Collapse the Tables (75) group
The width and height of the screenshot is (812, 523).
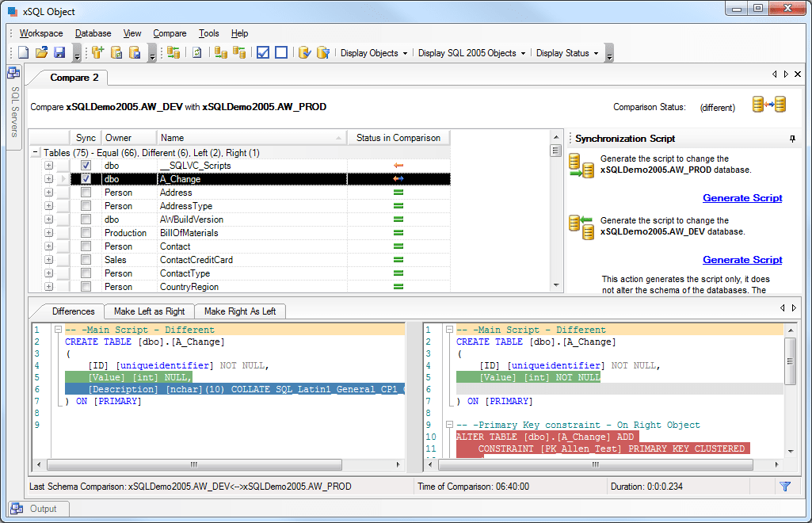point(35,152)
